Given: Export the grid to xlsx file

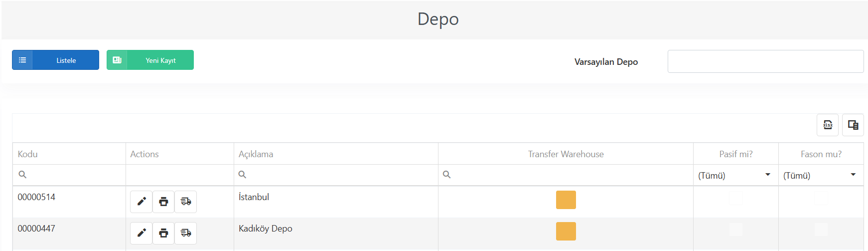Looking at the screenshot, I should pyautogui.click(x=828, y=125).
